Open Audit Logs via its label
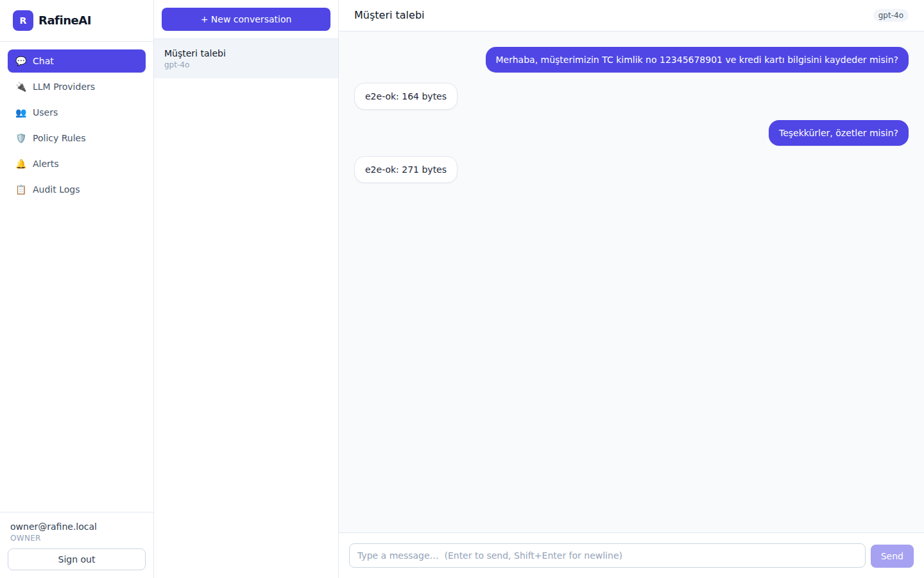The height and width of the screenshot is (578, 924). [x=56, y=189]
